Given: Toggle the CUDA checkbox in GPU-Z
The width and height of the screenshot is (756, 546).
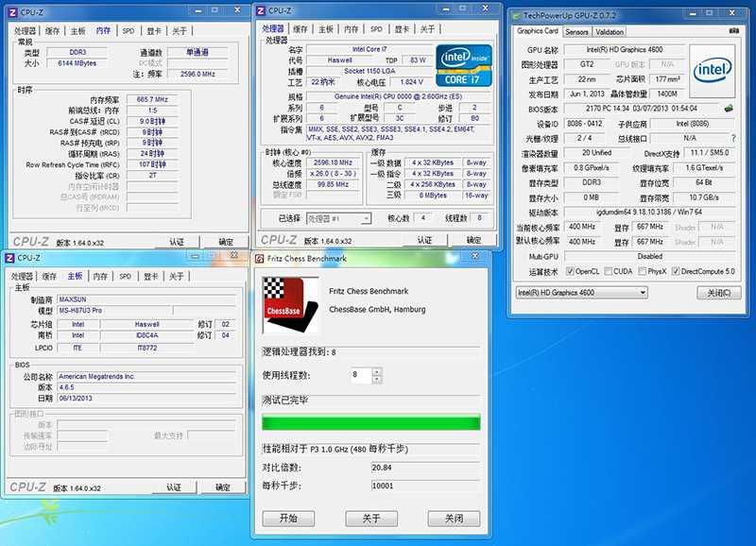Looking at the screenshot, I should (x=608, y=271).
